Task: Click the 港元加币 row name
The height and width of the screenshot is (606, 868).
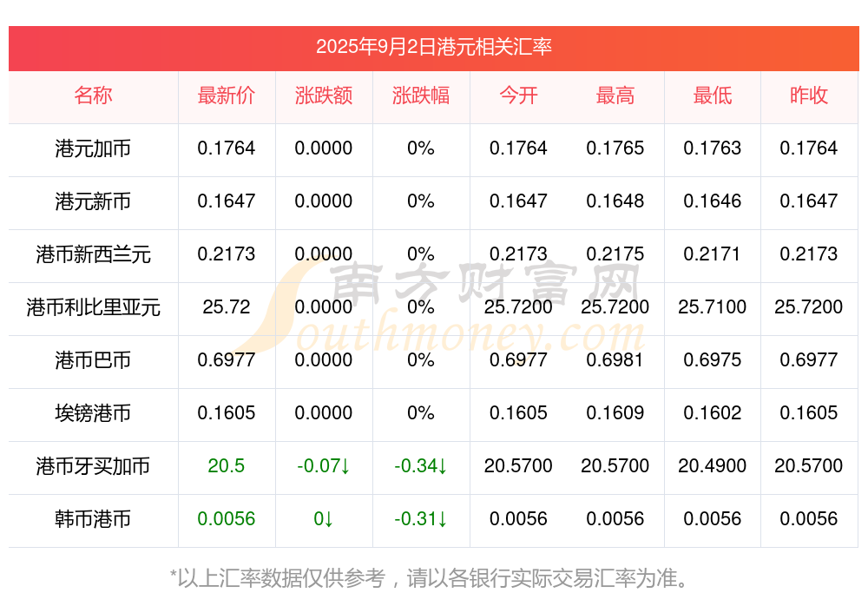Action: coord(93,148)
